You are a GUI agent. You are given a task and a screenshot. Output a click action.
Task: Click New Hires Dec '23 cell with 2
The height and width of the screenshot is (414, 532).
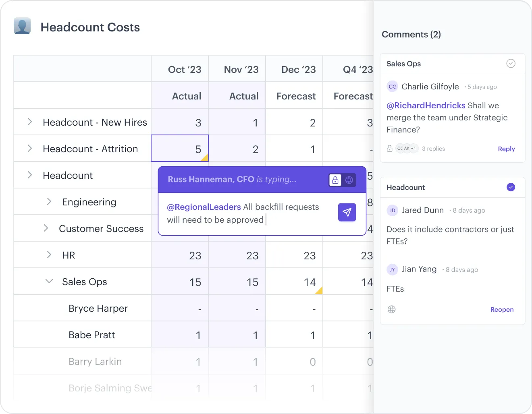click(x=294, y=122)
